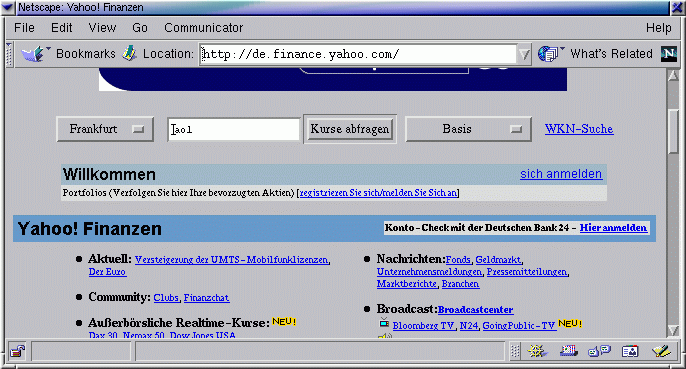Open the Marktberichte link
The width and height of the screenshot is (686, 369).
click(407, 284)
